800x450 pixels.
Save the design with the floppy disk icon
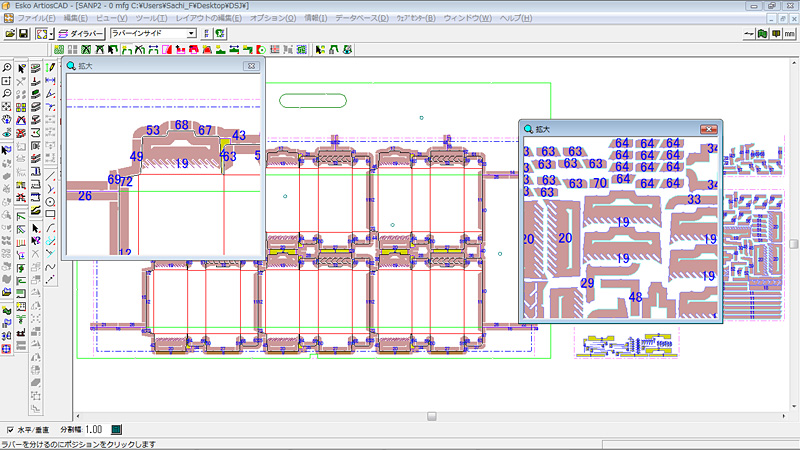click(x=23, y=34)
